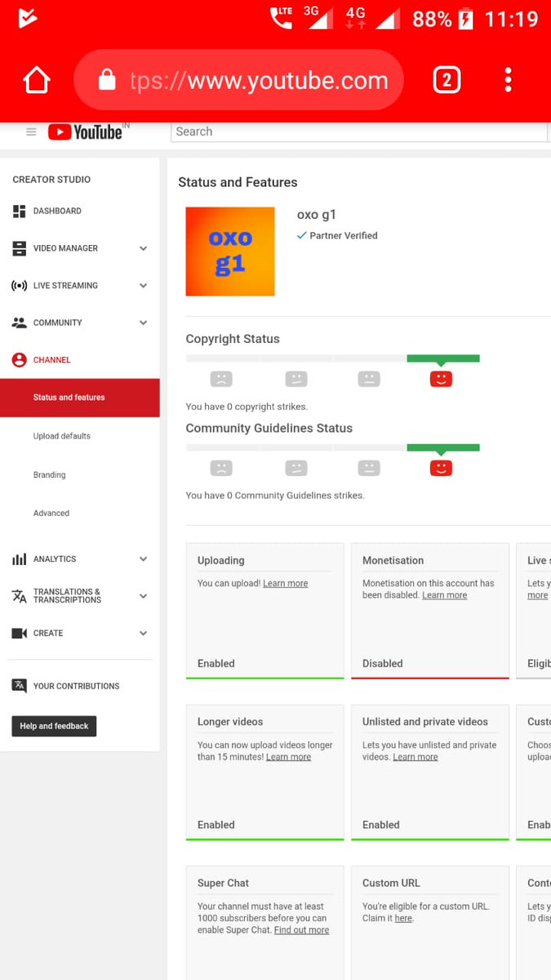The width and height of the screenshot is (551, 980).
Task: Click Find out more in Super Chat card
Action: [x=302, y=930]
